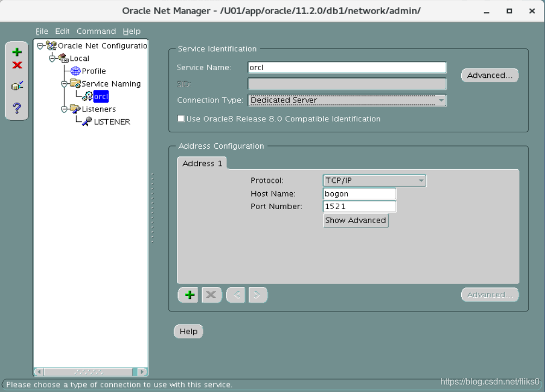The image size is (545, 392).
Task: Open the Command menu
Action: click(x=96, y=31)
